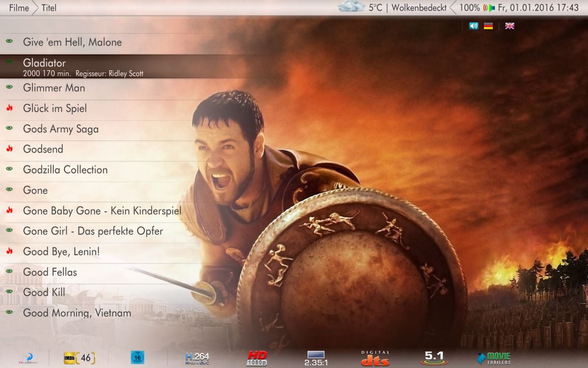This screenshot has height=368, width=588.
Task: Select the German flag audio language
Action: click(488, 26)
